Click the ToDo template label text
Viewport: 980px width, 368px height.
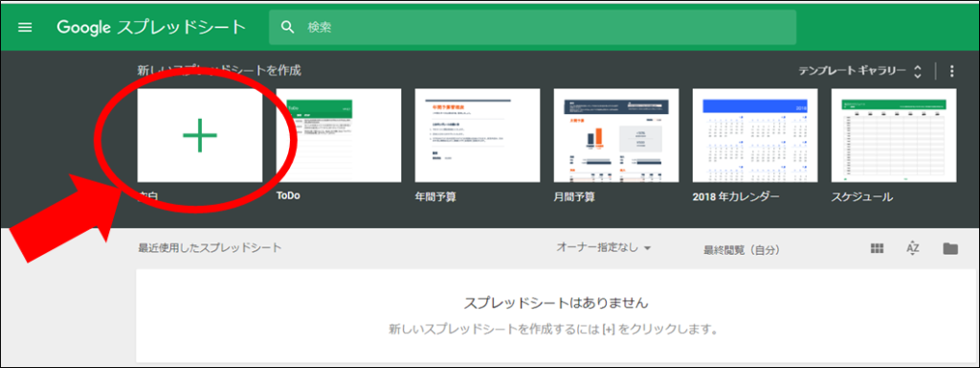click(288, 195)
